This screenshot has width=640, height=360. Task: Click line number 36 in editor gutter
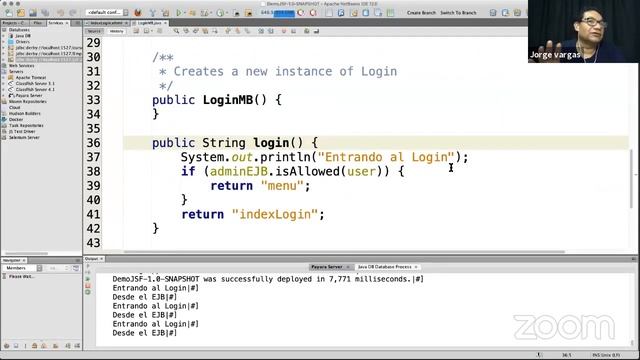(x=93, y=143)
